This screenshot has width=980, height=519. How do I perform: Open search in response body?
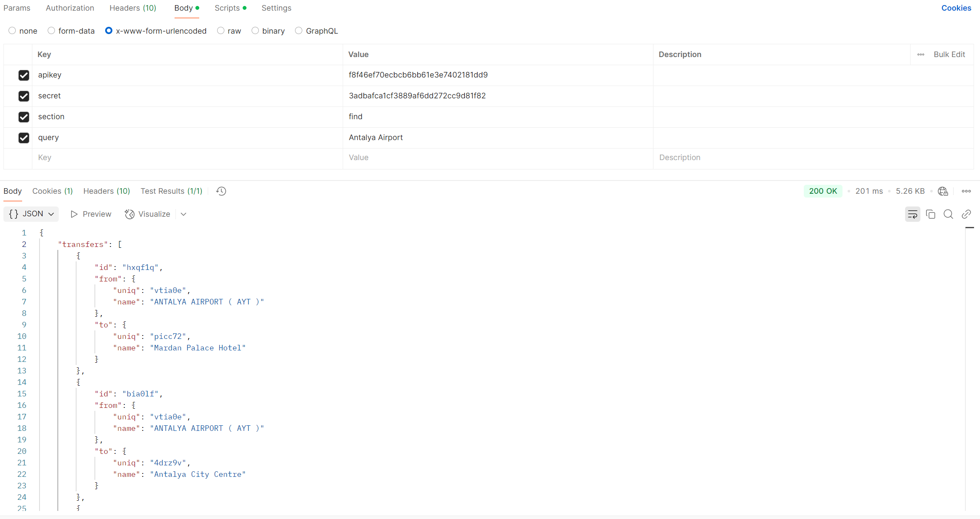pyautogui.click(x=948, y=214)
